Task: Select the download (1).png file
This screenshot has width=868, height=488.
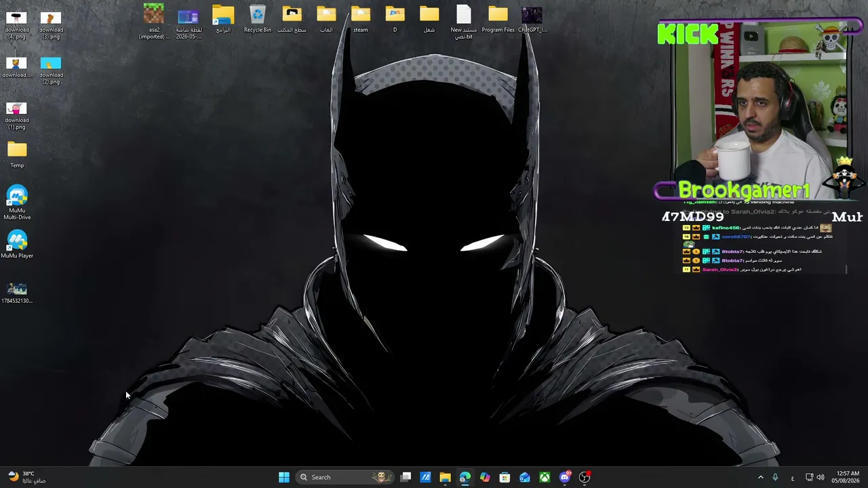Action: click(17, 116)
